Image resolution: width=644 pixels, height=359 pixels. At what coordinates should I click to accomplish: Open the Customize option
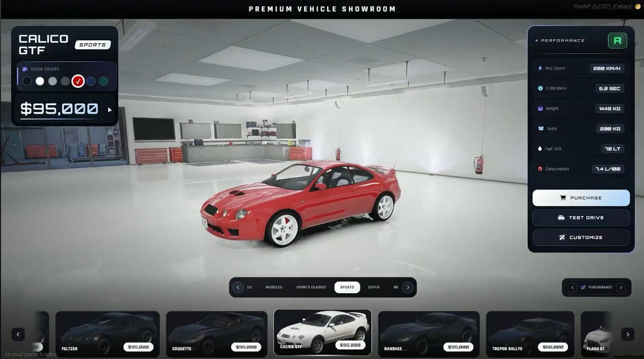(581, 238)
